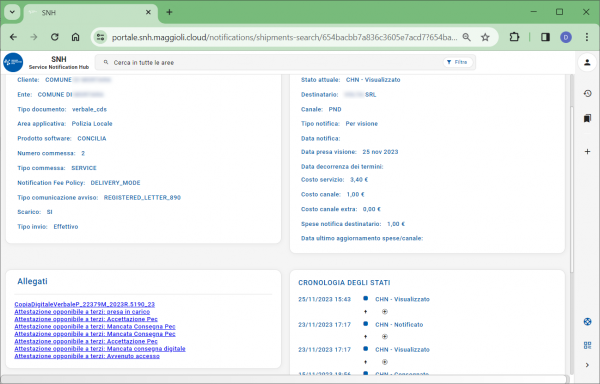The height and width of the screenshot is (384, 600).
Task: Open the 'Avvenuto accesso' attestation link
Action: tap(87, 356)
